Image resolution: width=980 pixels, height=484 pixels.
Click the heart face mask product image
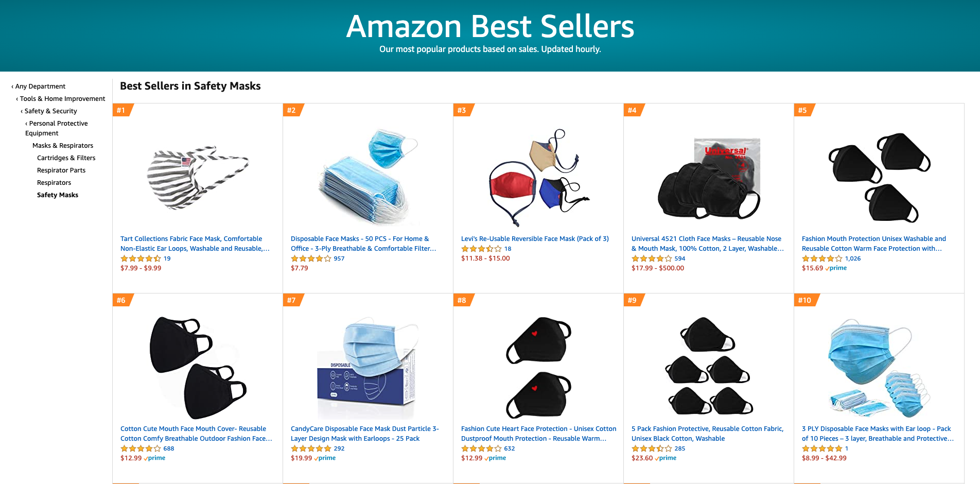pyautogui.click(x=538, y=368)
